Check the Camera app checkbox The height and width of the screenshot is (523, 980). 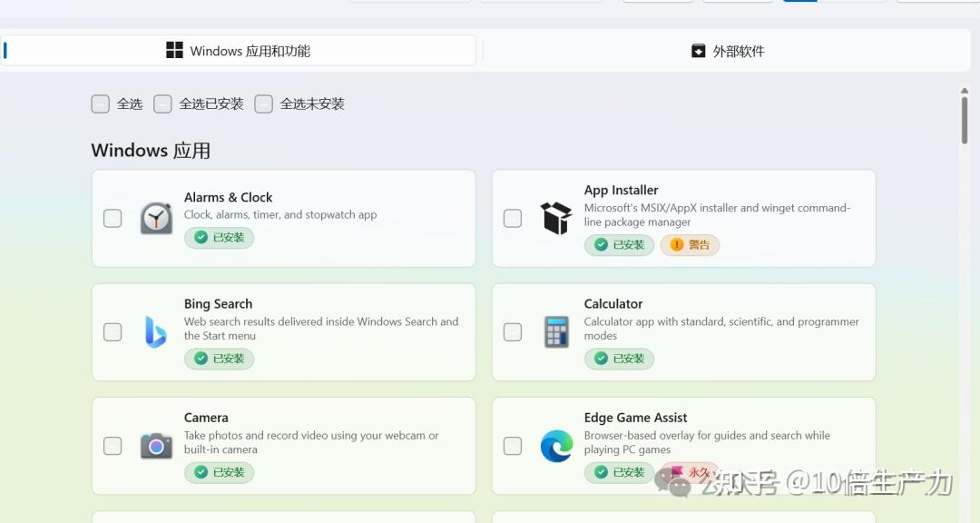[113, 446]
